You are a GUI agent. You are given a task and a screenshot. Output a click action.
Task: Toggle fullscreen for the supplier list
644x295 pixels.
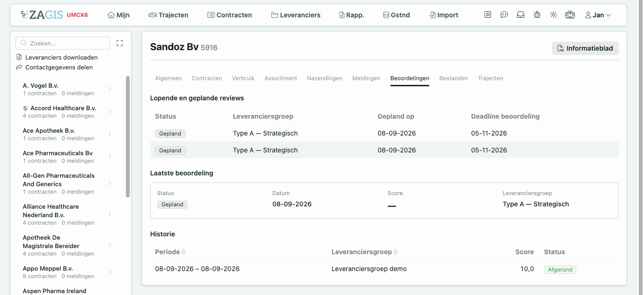click(x=119, y=43)
